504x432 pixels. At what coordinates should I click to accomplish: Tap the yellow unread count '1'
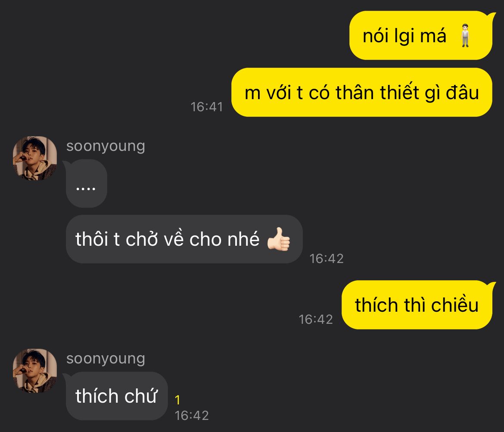click(177, 400)
